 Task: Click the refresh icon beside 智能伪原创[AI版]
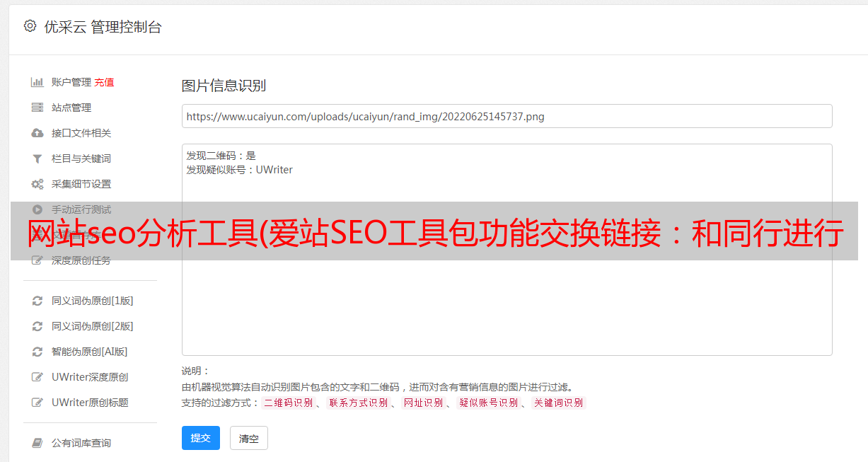coord(37,352)
